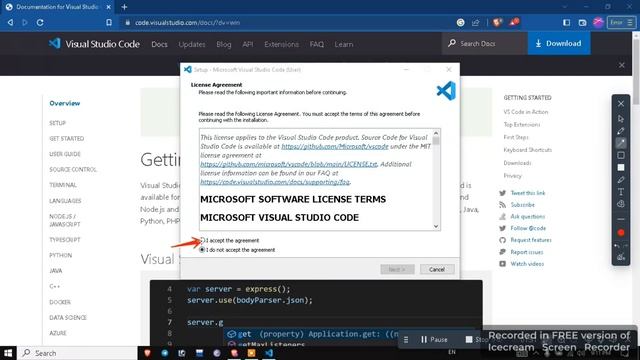
Task: Click the share page icon
Action: pos(476,22)
